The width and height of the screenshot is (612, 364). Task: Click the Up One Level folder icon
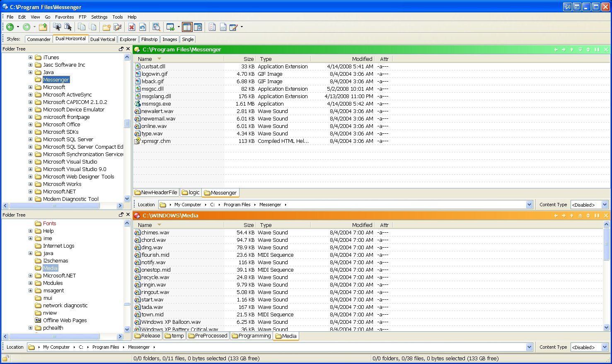tap(43, 27)
